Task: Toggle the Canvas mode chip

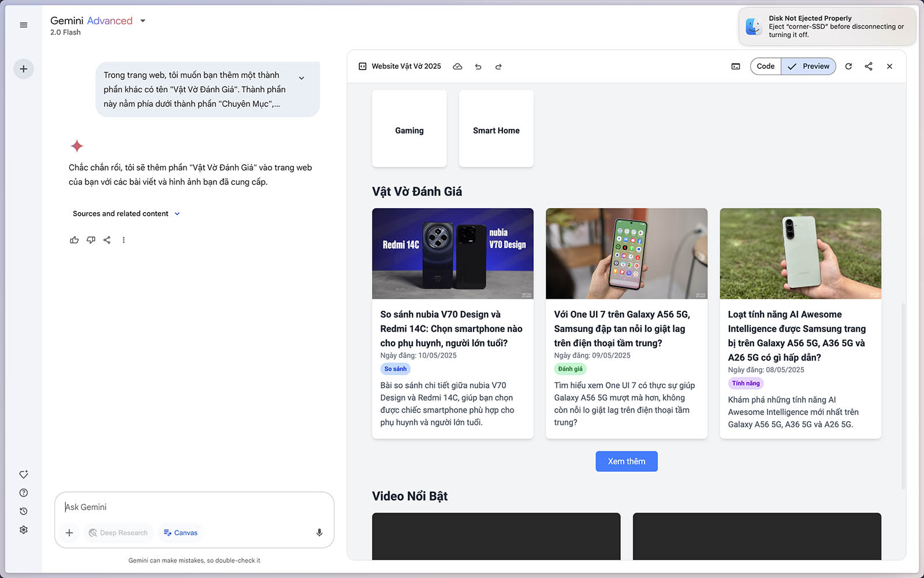Action: pyautogui.click(x=180, y=532)
